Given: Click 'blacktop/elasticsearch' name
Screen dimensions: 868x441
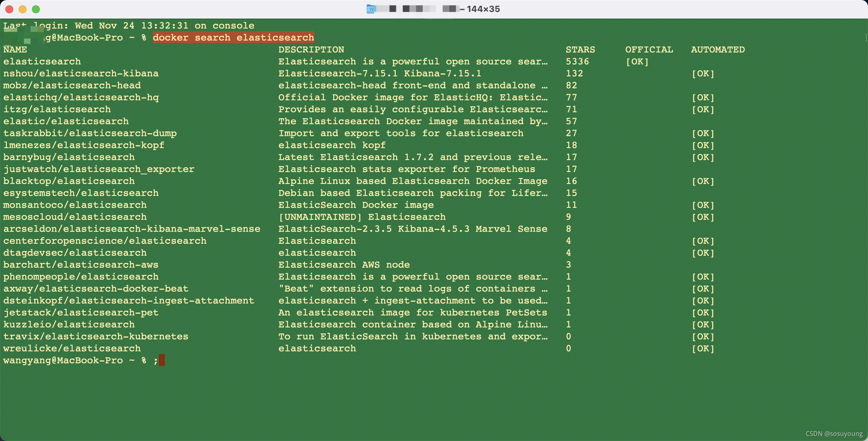Looking at the screenshot, I should pyautogui.click(x=69, y=181).
